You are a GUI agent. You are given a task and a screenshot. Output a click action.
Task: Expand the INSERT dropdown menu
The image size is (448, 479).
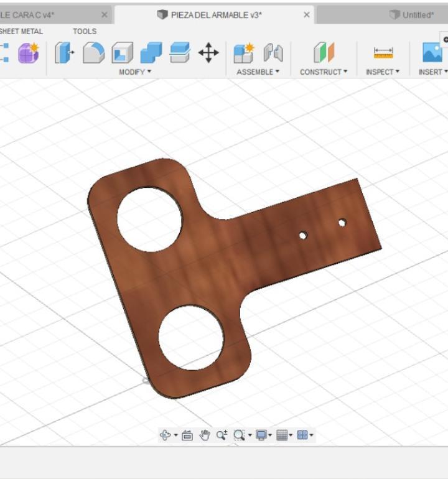pos(432,72)
